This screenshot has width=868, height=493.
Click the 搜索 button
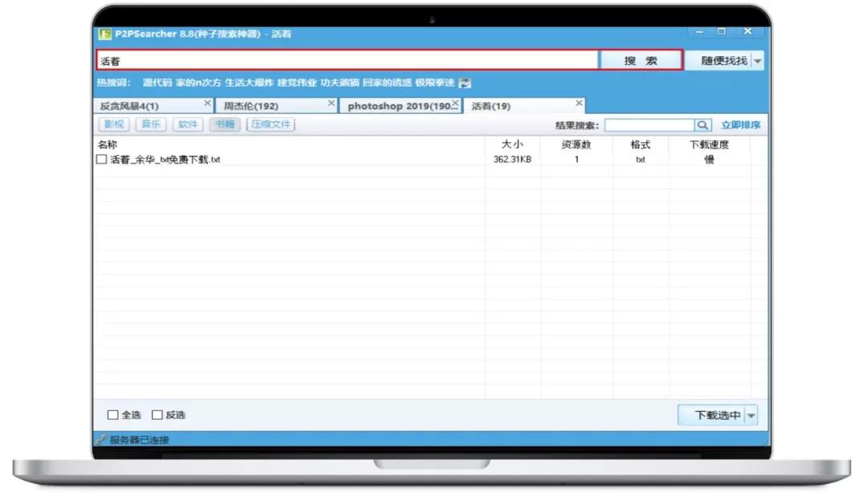pos(641,60)
